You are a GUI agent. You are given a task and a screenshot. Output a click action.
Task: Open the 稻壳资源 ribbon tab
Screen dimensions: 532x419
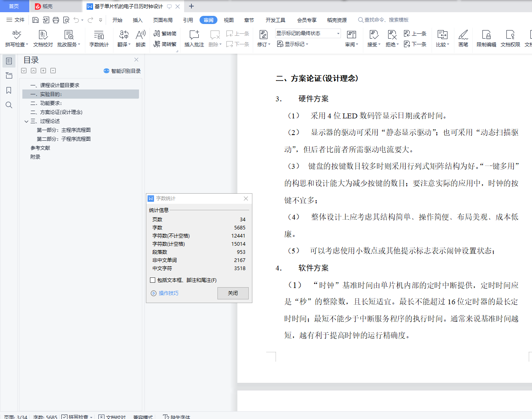tap(337, 20)
